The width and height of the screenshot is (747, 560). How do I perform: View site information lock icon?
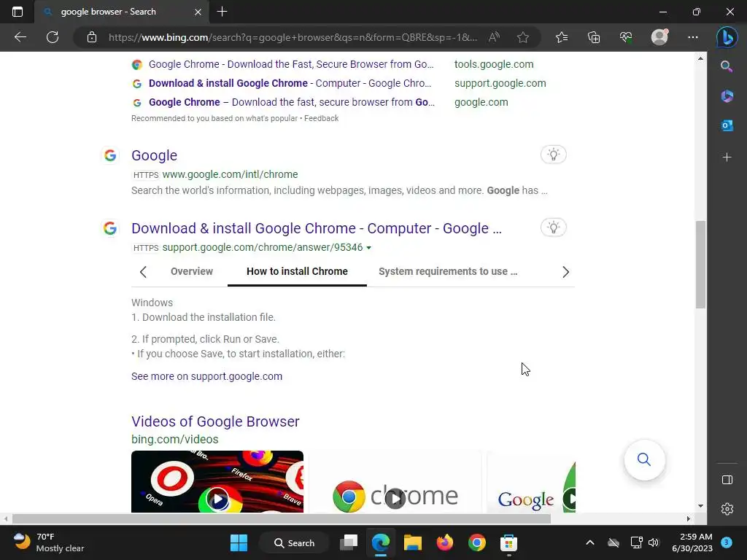92,37
